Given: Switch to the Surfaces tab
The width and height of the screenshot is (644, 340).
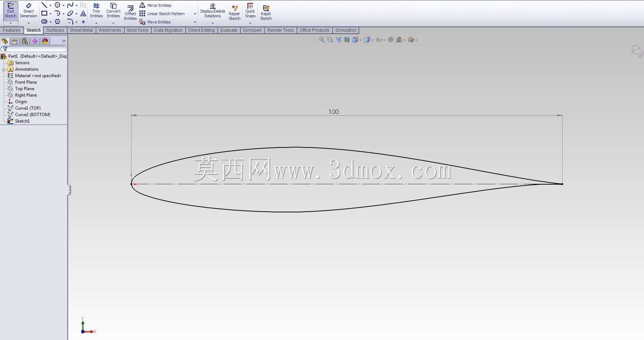Looking at the screenshot, I should pyautogui.click(x=55, y=30).
